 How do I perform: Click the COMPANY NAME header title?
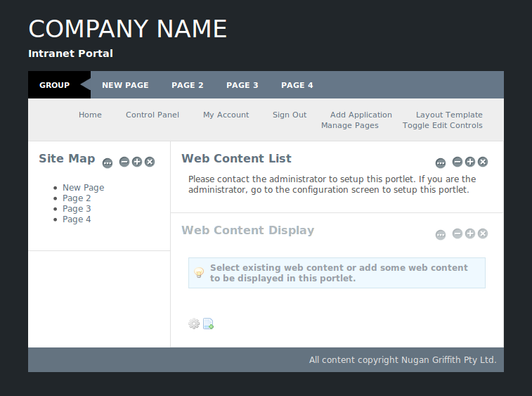pos(128,29)
